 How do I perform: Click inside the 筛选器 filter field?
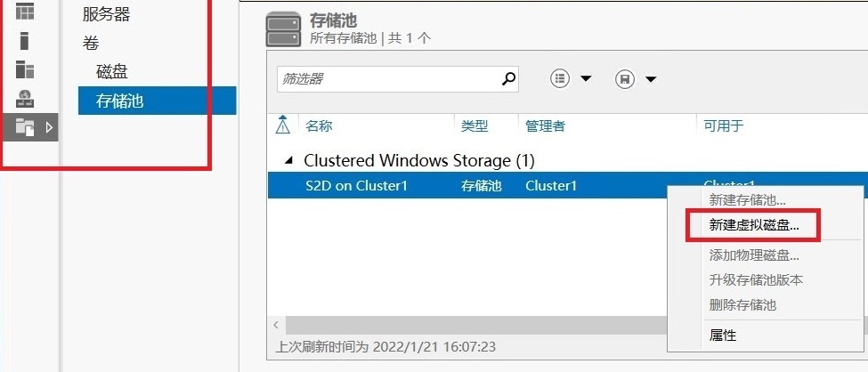[x=387, y=79]
